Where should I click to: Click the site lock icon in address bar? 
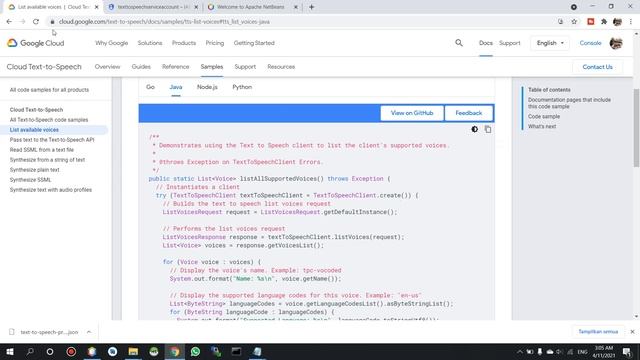52,22
